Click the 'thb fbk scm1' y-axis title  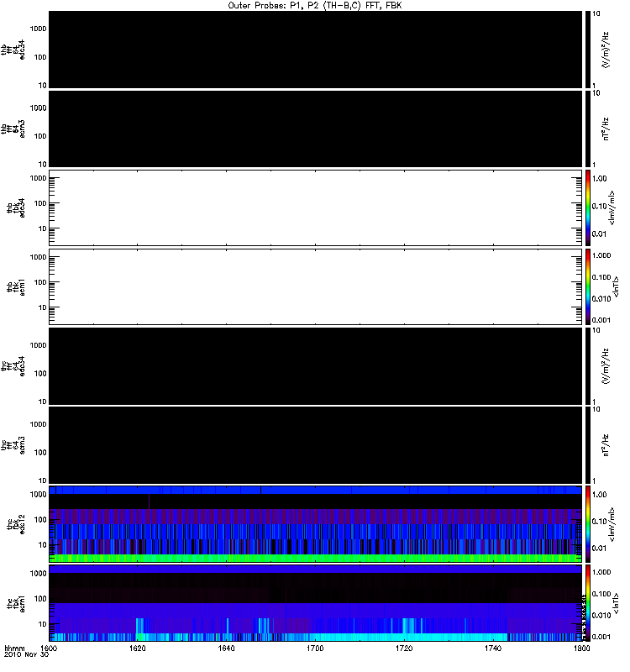click(16, 287)
